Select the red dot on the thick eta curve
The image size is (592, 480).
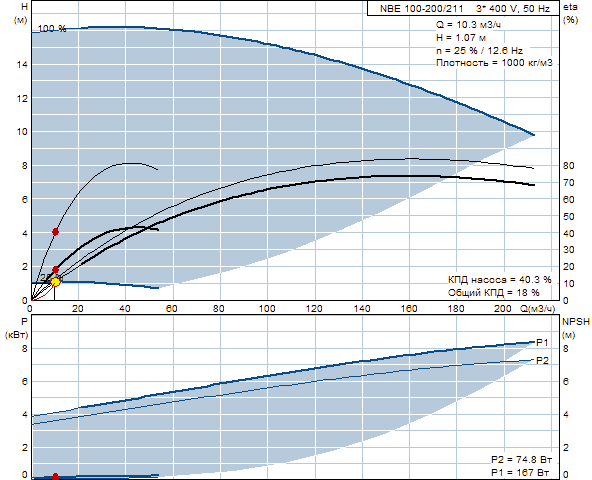(56, 270)
